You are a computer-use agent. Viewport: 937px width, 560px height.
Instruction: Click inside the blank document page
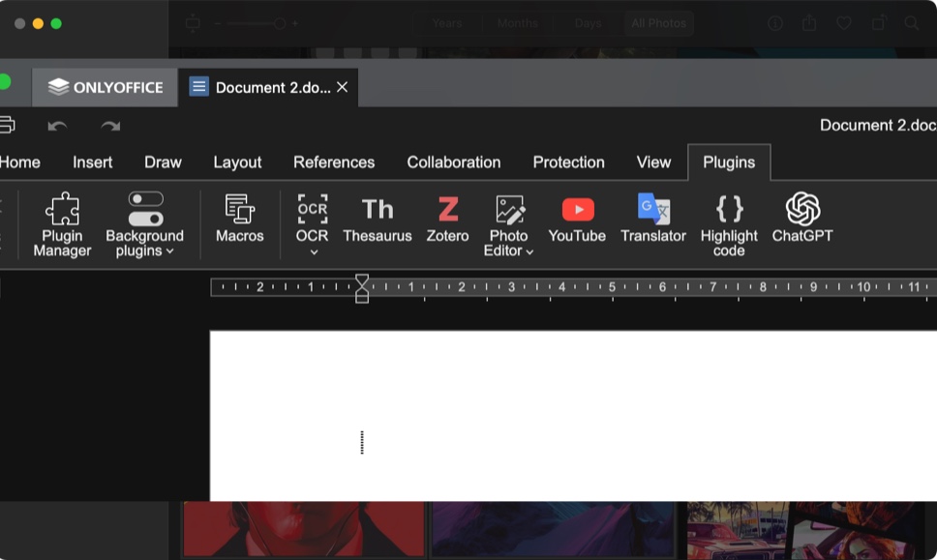[573, 416]
